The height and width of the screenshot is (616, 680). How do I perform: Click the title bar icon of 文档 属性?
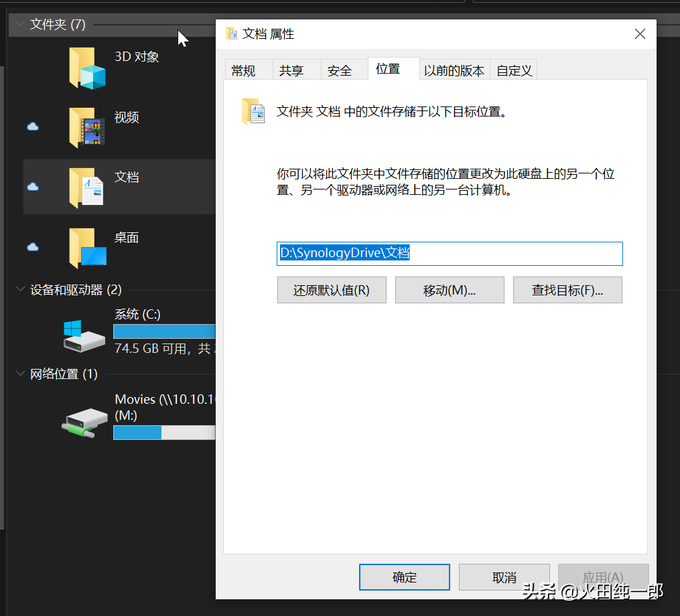click(x=232, y=33)
